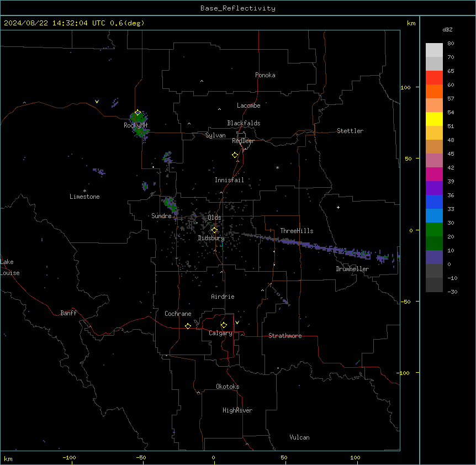Select the bright yellow 51–54 dBZ legend band
Image resolution: width=476 pixels, height=465 pixels.
(434, 119)
